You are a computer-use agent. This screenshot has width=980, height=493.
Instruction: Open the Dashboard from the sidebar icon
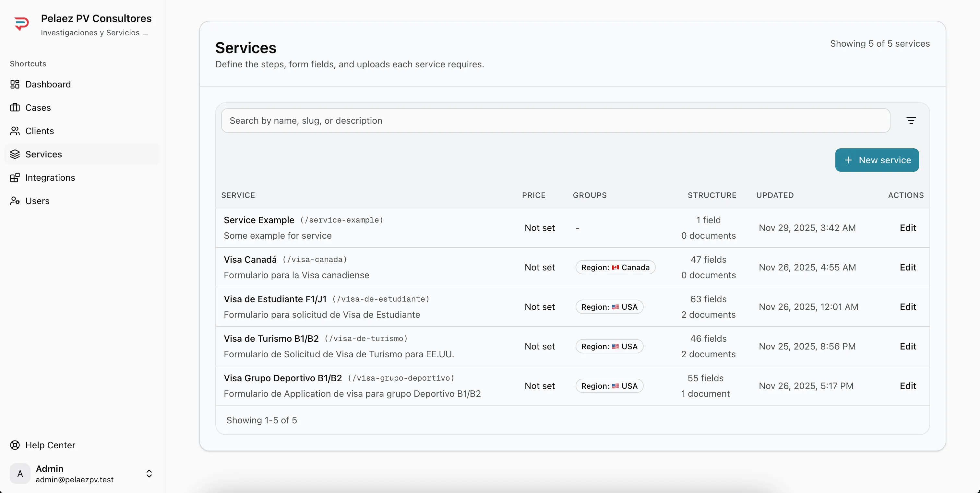[x=15, y=84]
